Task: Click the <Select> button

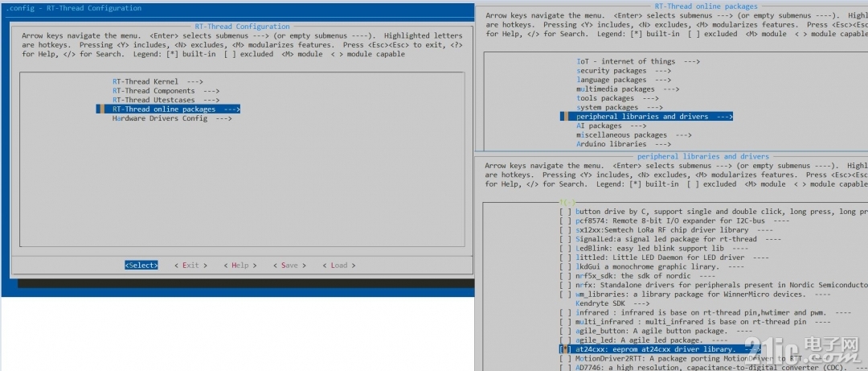Action: [141, 265]
